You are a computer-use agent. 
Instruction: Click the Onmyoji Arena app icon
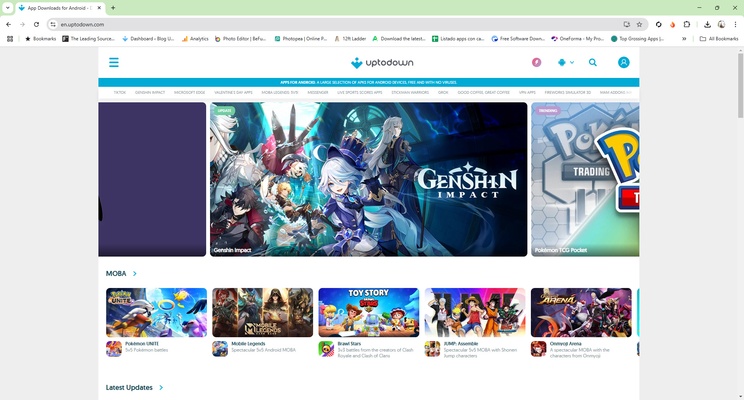[539, 349]
